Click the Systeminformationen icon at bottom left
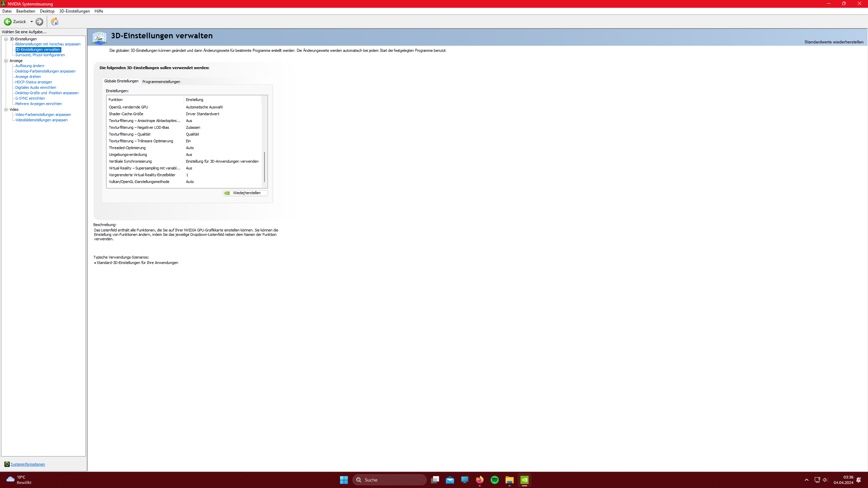Viewport: 868px width, 488px height. pos(7,464)
